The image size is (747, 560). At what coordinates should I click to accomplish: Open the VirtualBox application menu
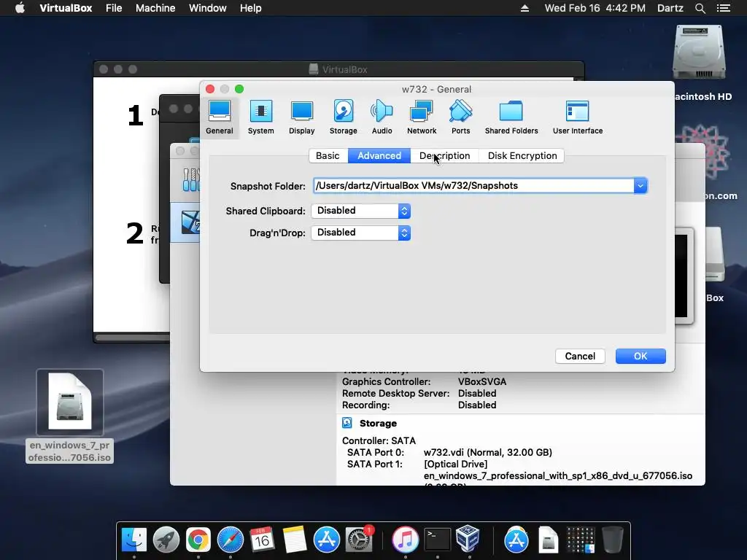66,8
